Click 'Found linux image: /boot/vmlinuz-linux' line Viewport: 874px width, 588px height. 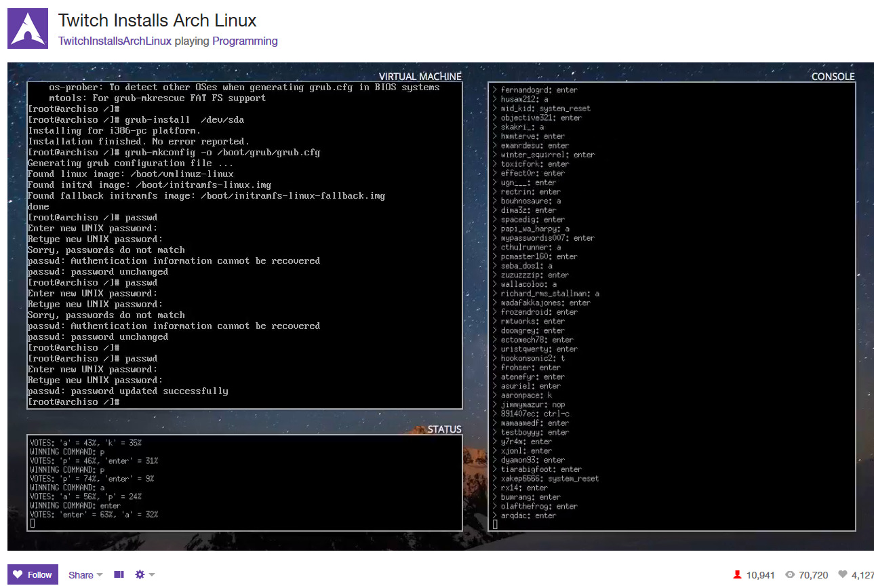point(130,174)
